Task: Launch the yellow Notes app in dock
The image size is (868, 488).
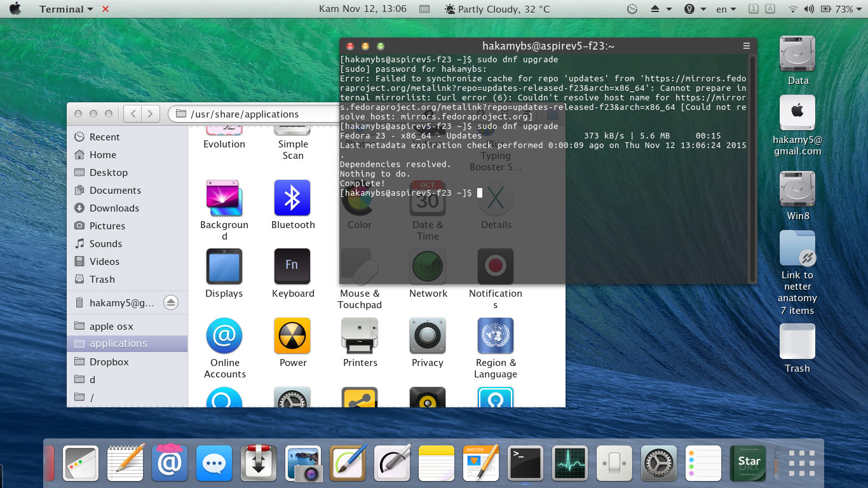Action: (x=437, y=463)
